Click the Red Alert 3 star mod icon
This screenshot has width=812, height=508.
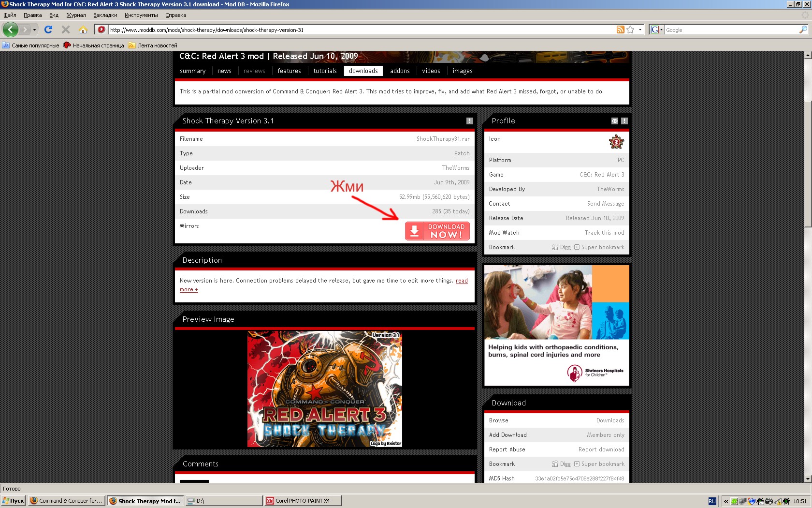click(x=616, y=142)
